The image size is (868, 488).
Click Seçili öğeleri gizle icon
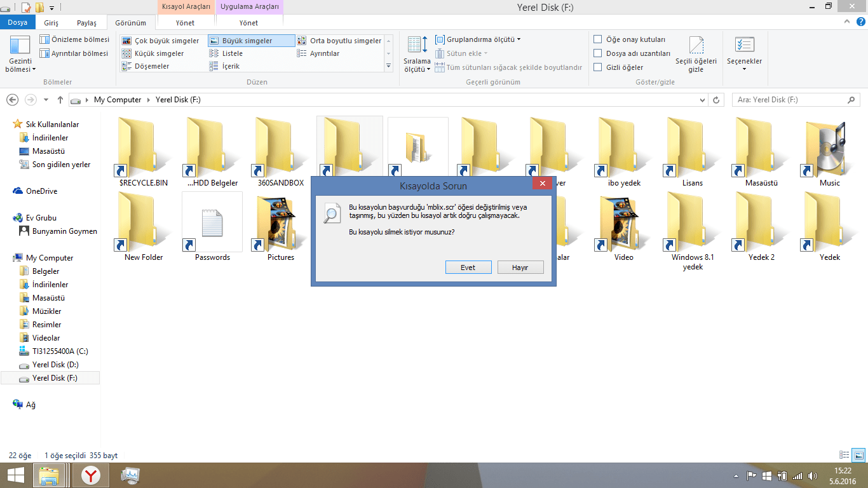tap(696, 55)
